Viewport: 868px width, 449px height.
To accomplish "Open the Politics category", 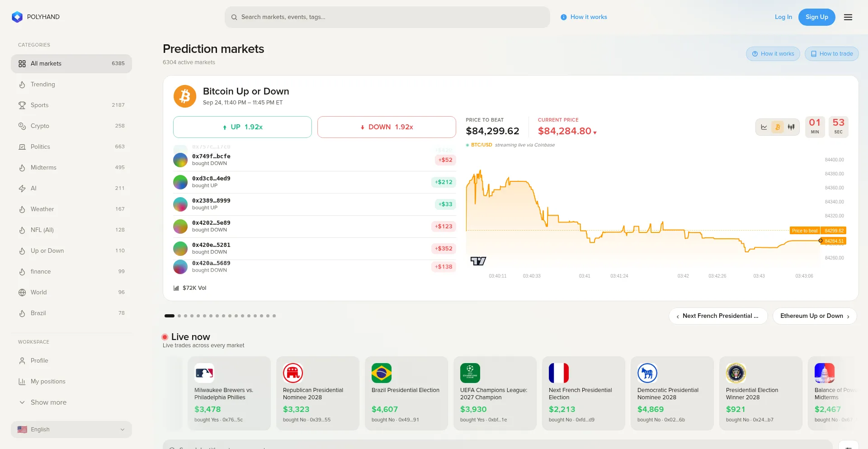I will coord(71,147).
